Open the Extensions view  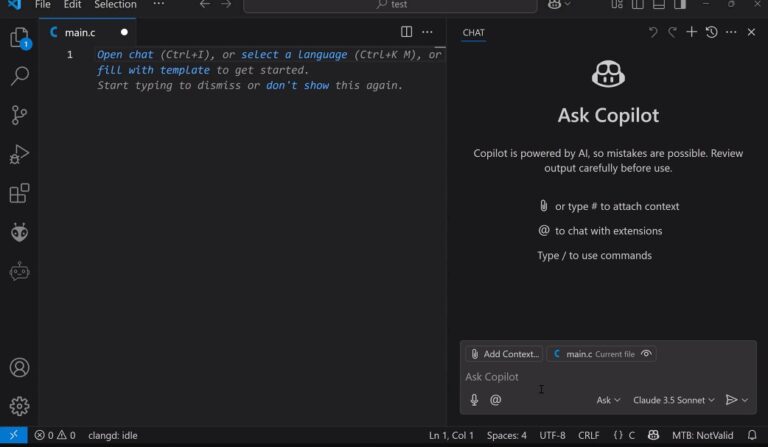[x=19, y=193]
